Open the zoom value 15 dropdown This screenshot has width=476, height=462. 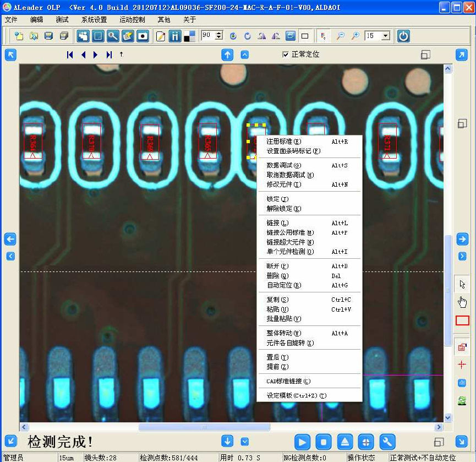point(386,36)
